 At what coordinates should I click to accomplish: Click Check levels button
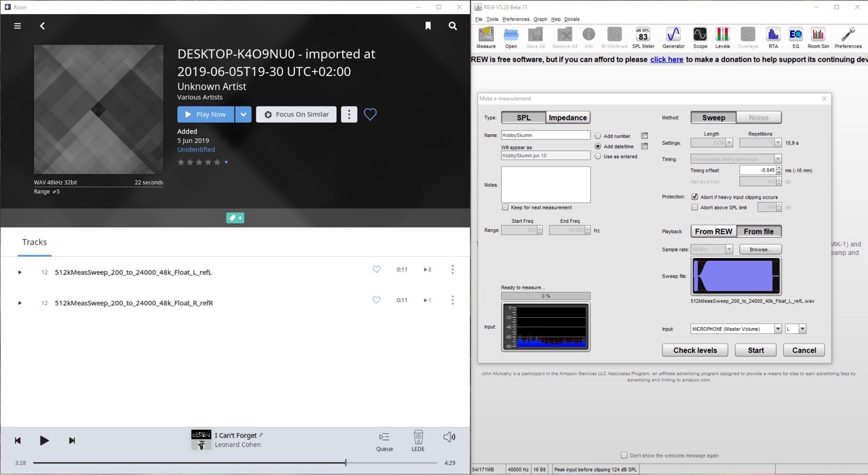695,350
